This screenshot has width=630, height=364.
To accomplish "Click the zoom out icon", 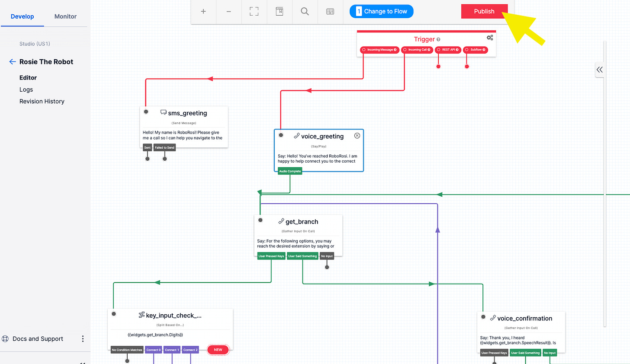I will [x=228, y=11].
